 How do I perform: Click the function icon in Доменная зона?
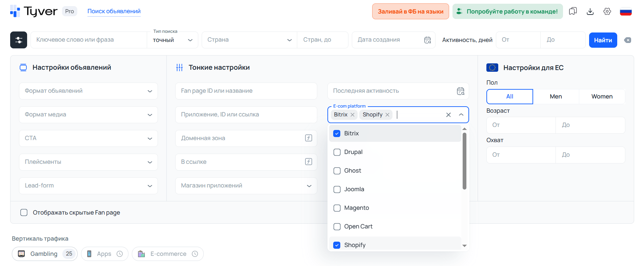[x=308, y=138]
